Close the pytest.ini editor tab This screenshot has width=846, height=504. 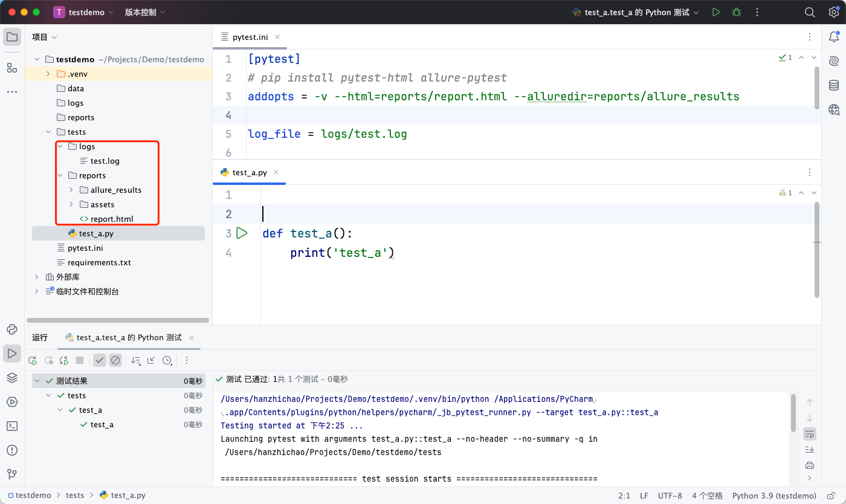point(277,37)
